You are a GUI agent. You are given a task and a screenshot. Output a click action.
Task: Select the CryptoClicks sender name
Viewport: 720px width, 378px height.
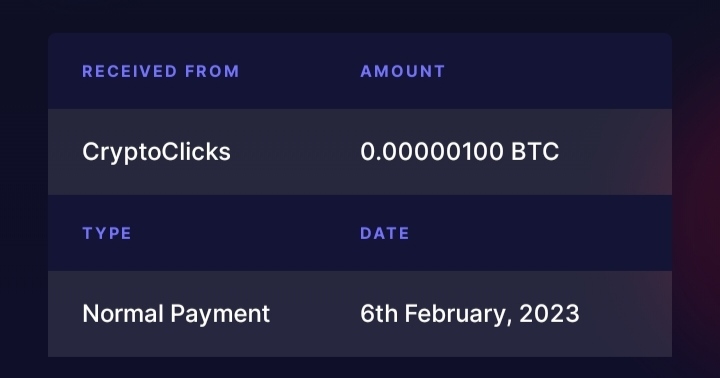pyautogui.click(x=156, y=152)
